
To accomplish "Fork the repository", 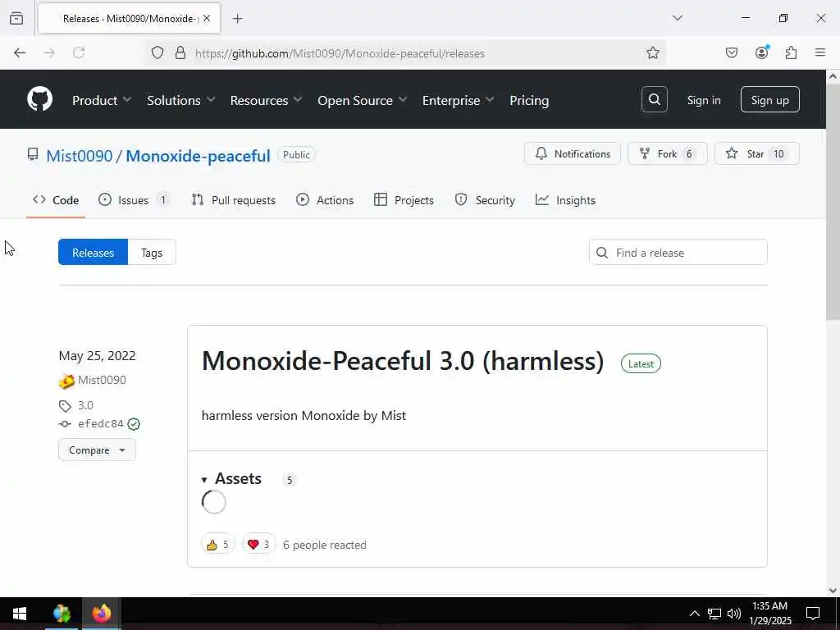I will tap(668, 153).
